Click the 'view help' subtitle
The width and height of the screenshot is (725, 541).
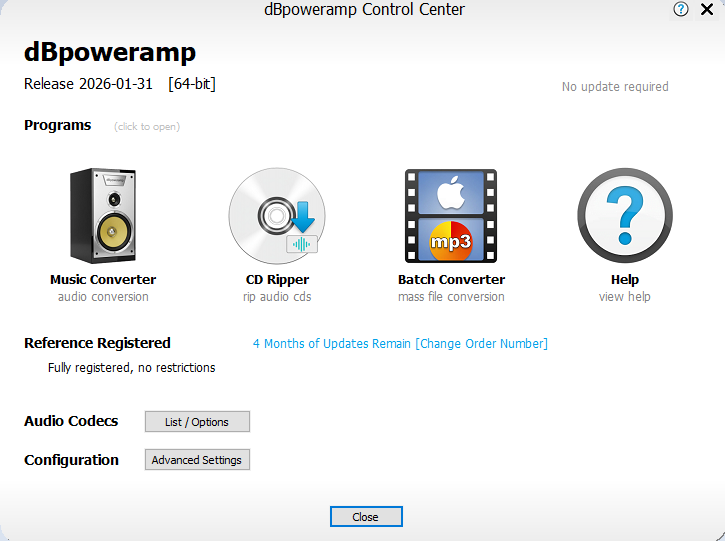coord(625,297)
